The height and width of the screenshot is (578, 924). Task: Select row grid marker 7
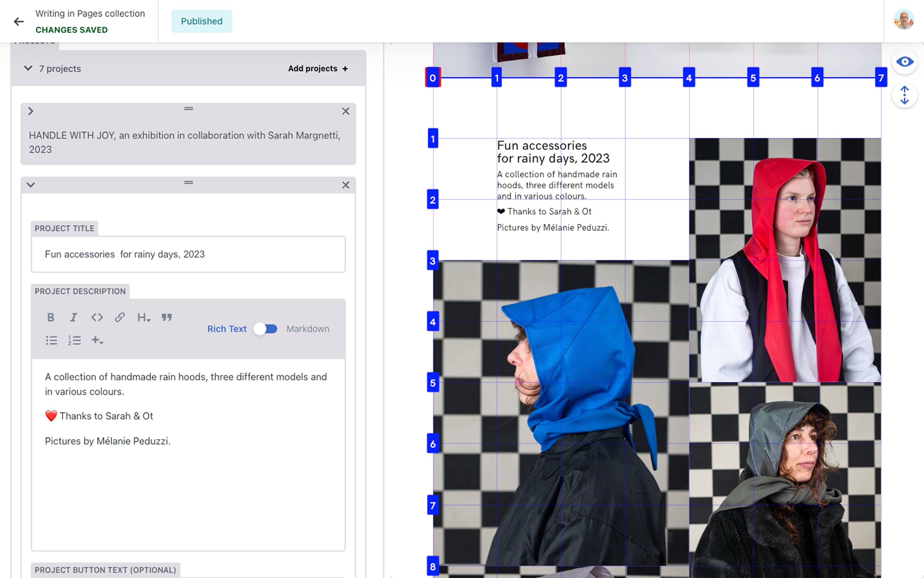click(432, 505)
